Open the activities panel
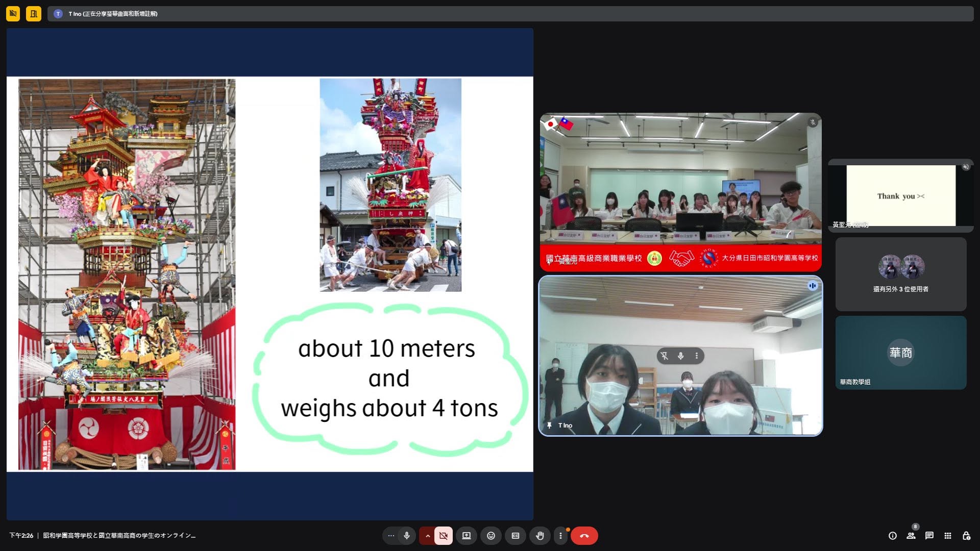This screenshot has width=980, height=551. 948,536
